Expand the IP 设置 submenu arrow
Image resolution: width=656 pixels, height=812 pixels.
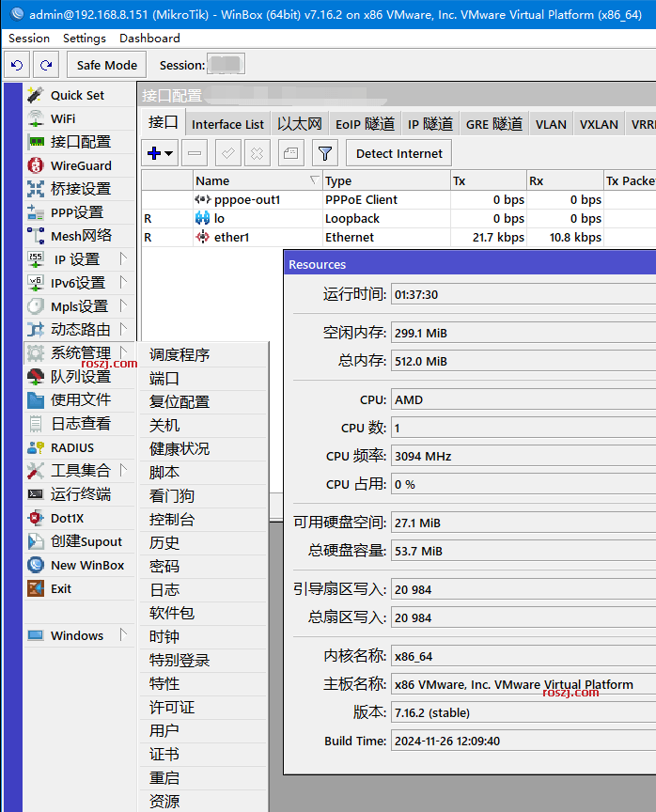(123, 258)
